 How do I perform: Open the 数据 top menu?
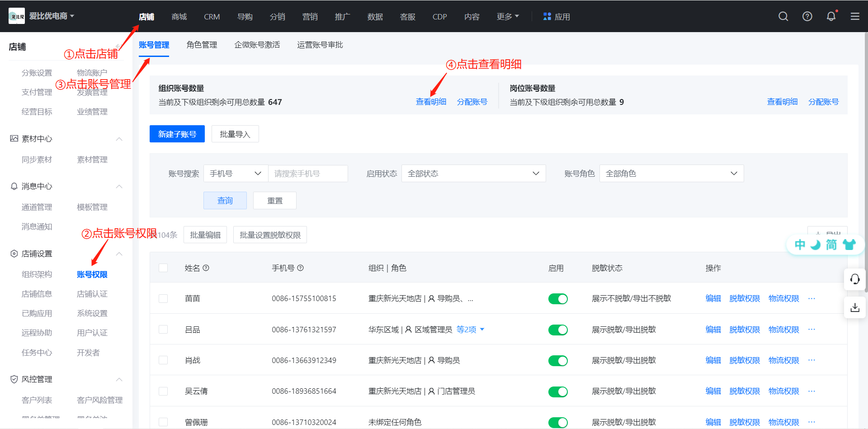[375, 17]
